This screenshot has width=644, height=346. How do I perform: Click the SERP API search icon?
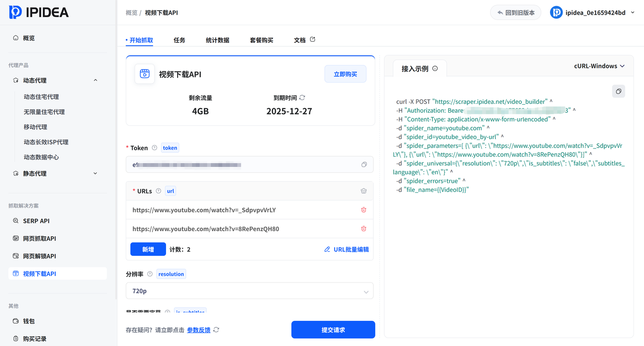tap(16, 221)
